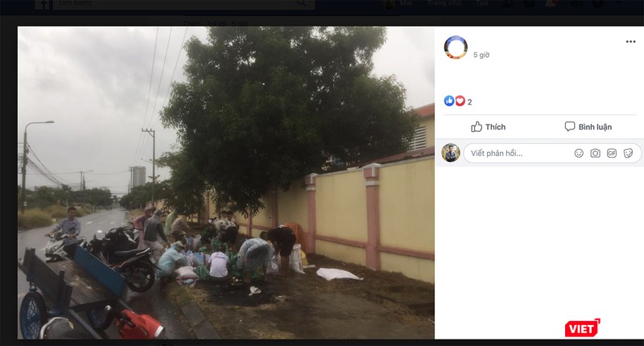Open the reactions count of 2
The width and height of the screenshot is (644, 346).
tap(469, 102)
